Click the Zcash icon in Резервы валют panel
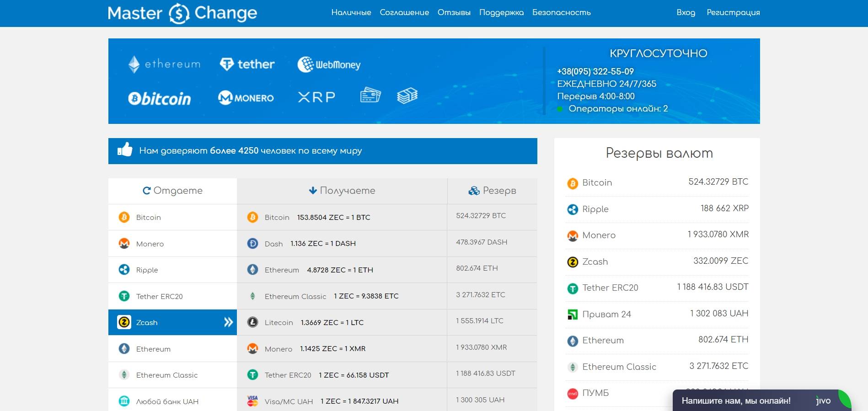 (x=573, y=262)
